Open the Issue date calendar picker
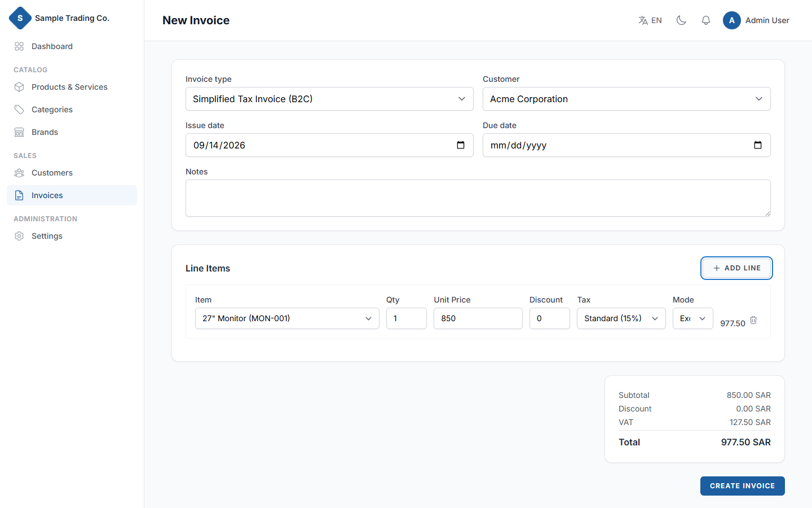Viewport: 812px width, 508px height. [461, 145]
